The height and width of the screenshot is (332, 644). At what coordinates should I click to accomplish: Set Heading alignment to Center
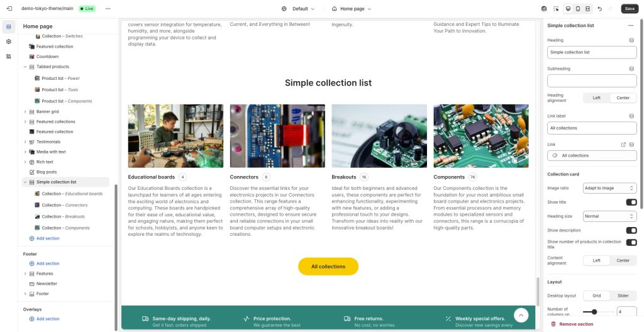point(623,98)
